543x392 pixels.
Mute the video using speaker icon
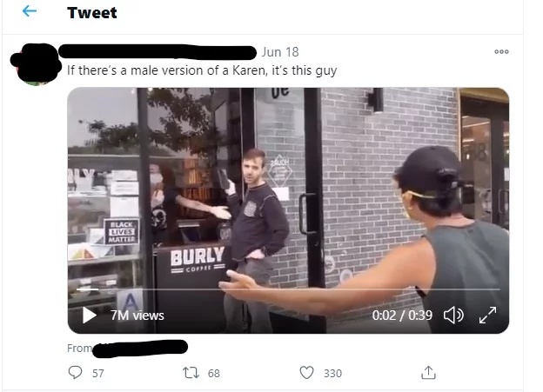[453, 316]
